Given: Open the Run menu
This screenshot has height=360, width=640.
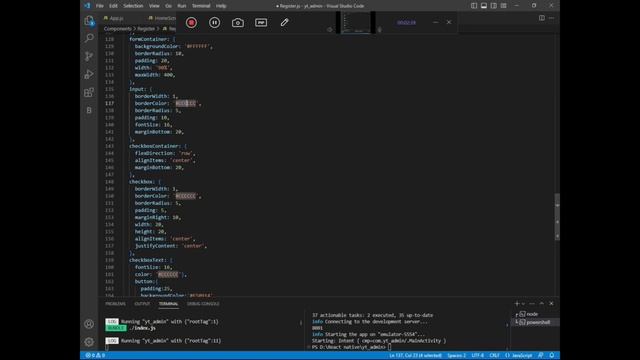Looking at the screenshot, I should pos(182,6).
